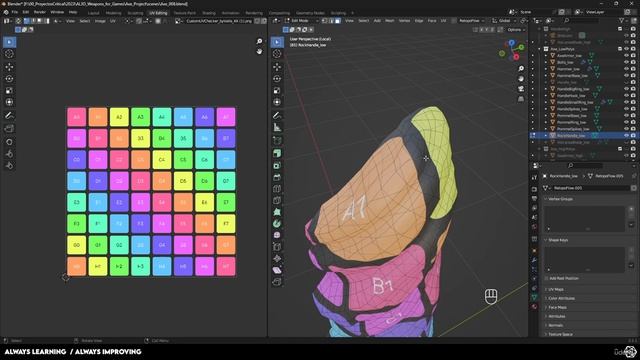The height and width of the screenshot is (360, 640).
Task: Switch to vertex select mode
Action: tap(325, 21)
